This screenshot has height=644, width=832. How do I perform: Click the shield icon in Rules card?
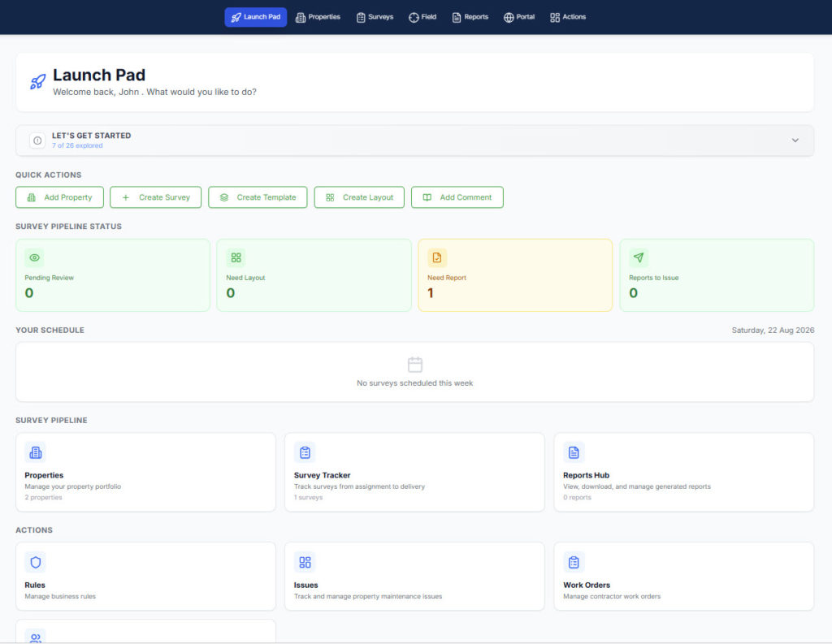[x=36, y=562]
